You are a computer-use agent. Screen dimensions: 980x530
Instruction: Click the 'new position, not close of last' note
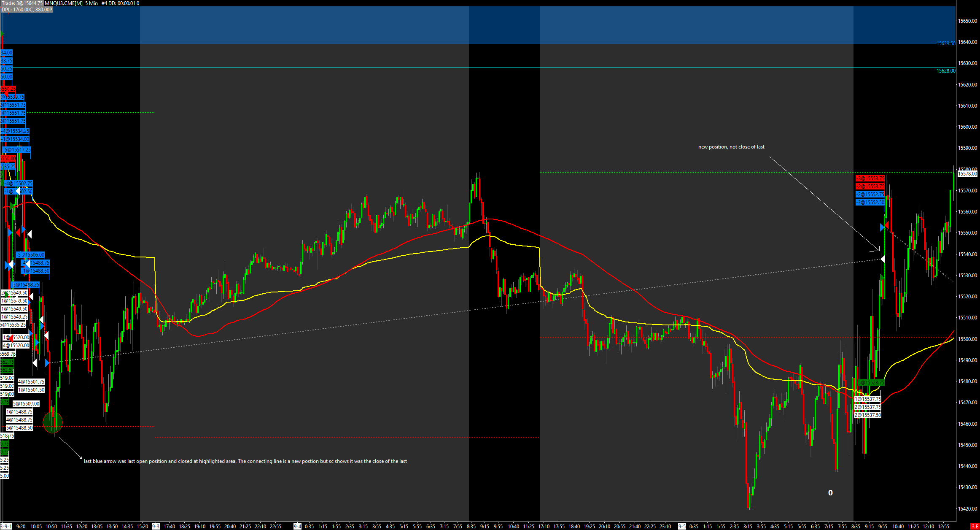tap(731, 147)
